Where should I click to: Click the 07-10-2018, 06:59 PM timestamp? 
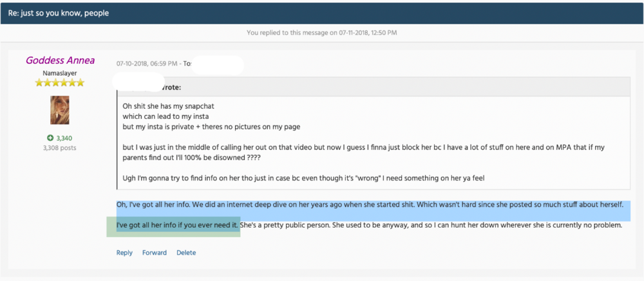click(x=147, y=64)
